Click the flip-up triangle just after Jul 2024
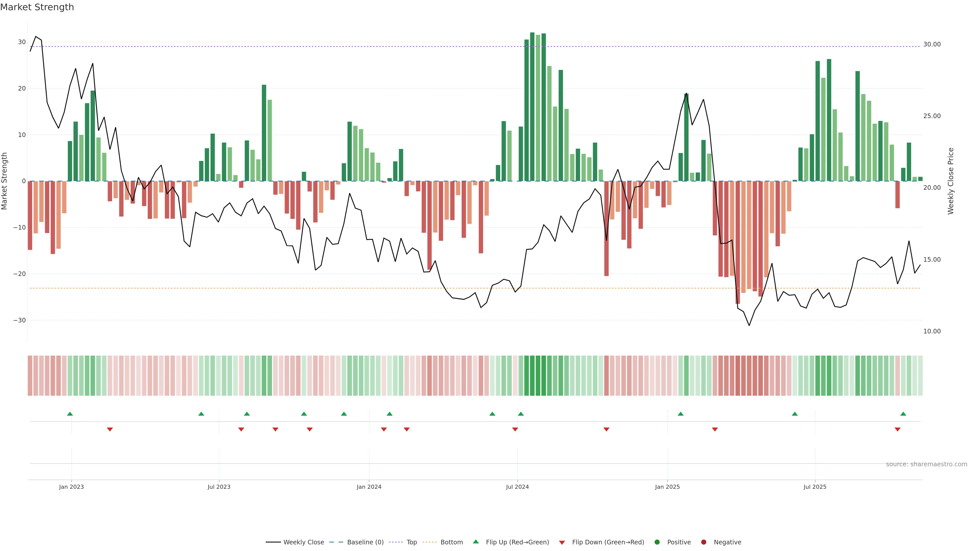This screenshot has width=980, height=551. tap(521, 414)
